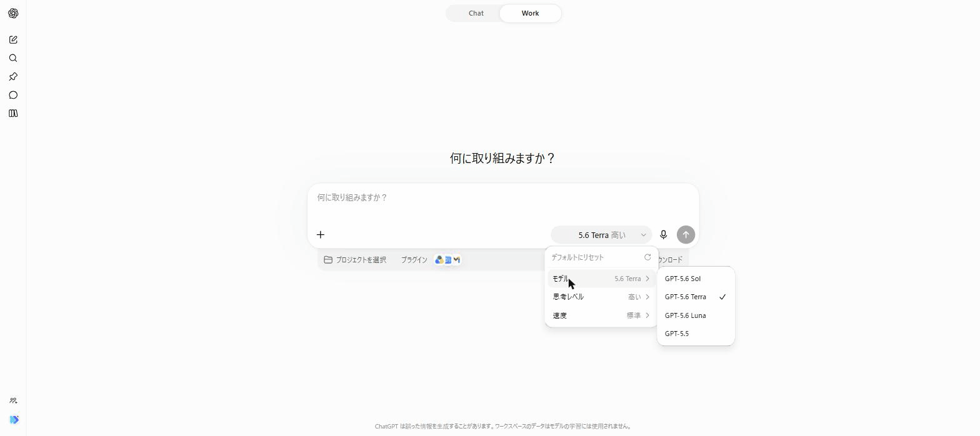The image size is (980, 436).
Task: Click the send arrow button
Action: [x=686, y=235]
